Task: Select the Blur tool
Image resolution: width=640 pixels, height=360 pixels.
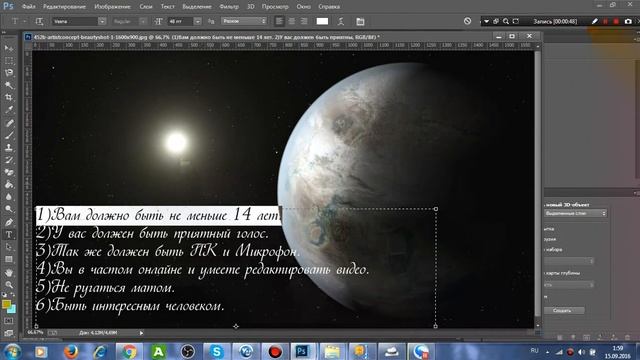Action: click(x=9, y=197)
